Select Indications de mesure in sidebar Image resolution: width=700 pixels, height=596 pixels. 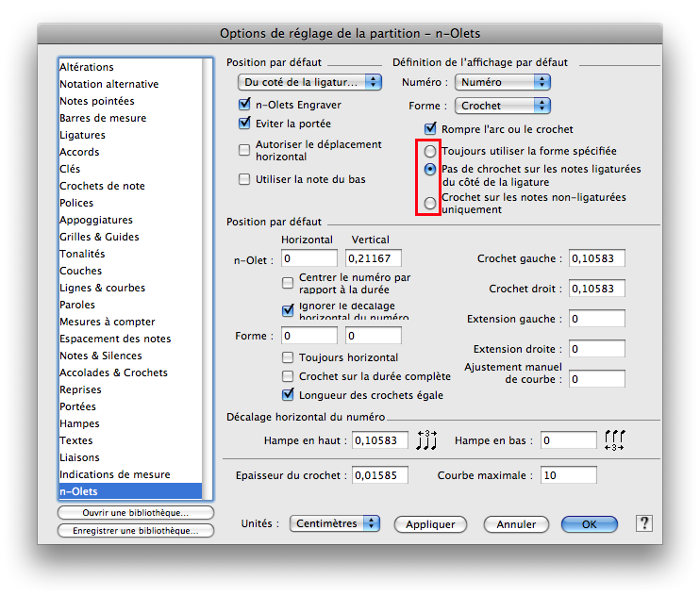coord(115,474)
